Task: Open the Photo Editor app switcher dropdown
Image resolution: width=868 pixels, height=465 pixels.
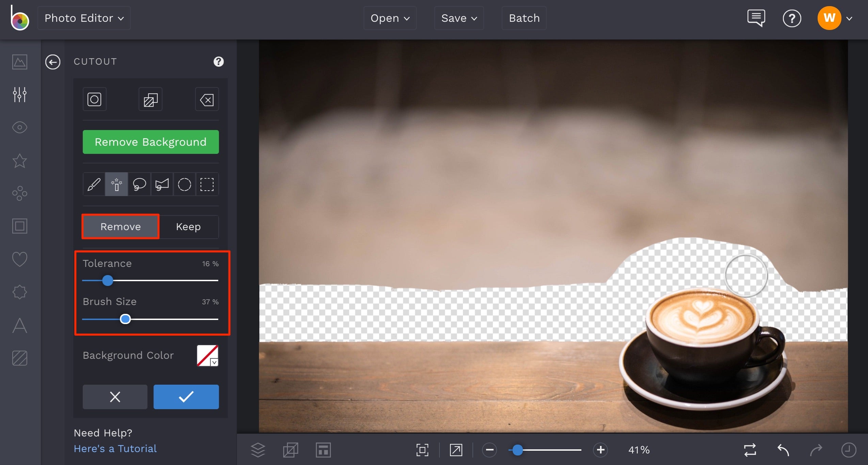Action: click(84, 18)
